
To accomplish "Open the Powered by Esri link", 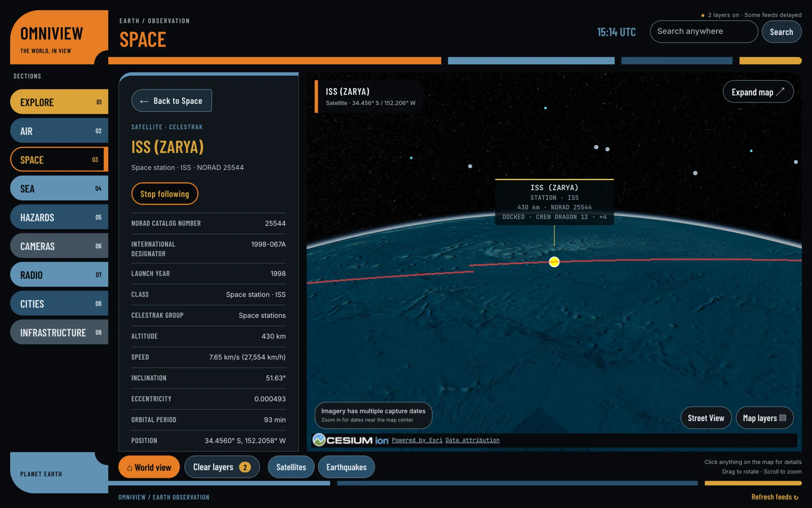I will (417, 440).
